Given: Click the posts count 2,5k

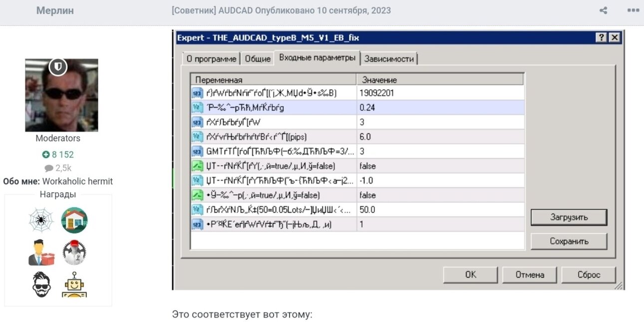Looking at the screenshot, I should click(63, 168).
